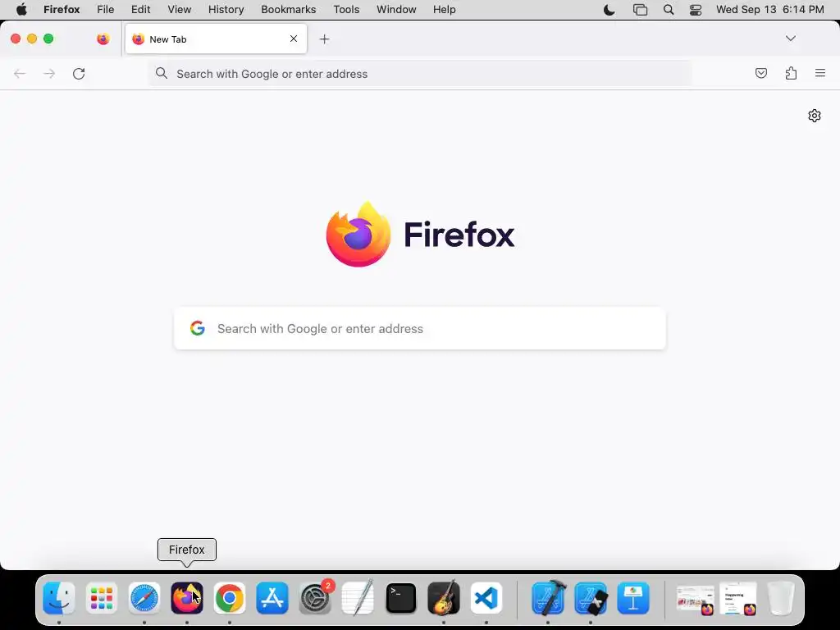Reload the current page
The width and height of the screenshot is (840, 630).
(x=79, y=73)
